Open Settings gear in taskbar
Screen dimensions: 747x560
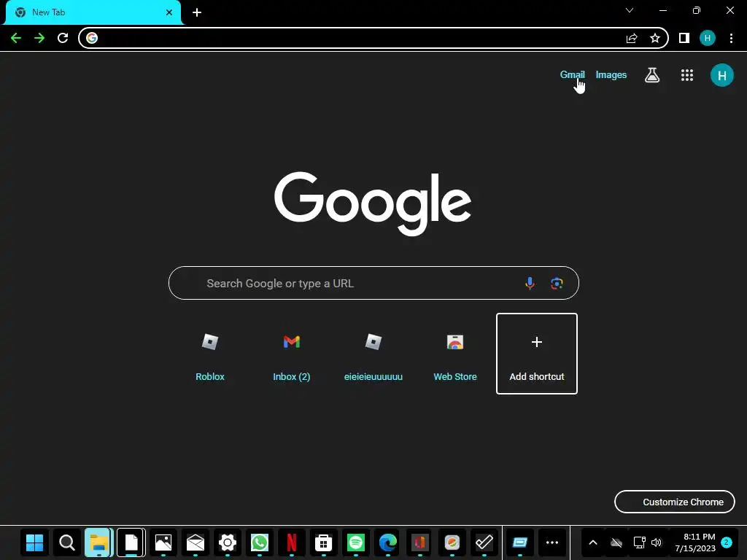coord(228,542)
